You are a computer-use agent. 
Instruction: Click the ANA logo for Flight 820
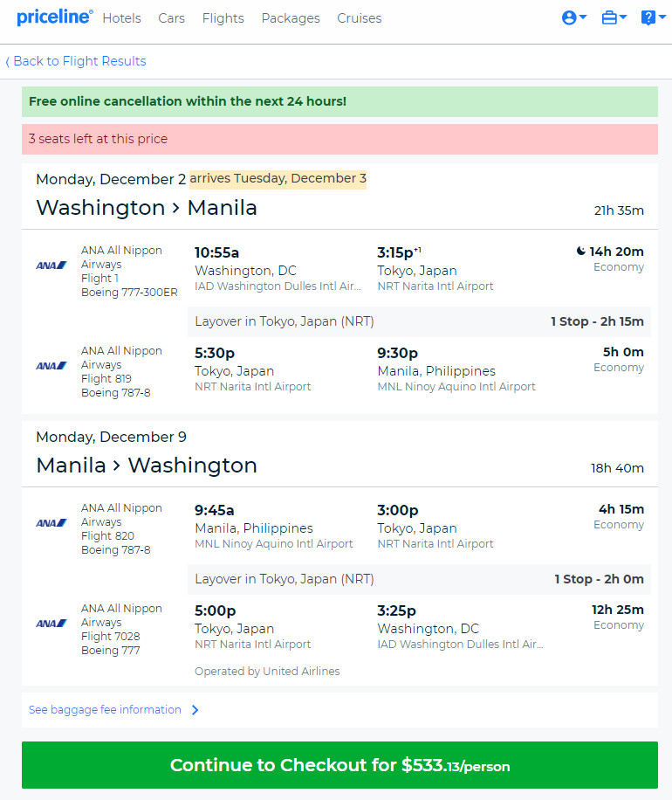51,523
